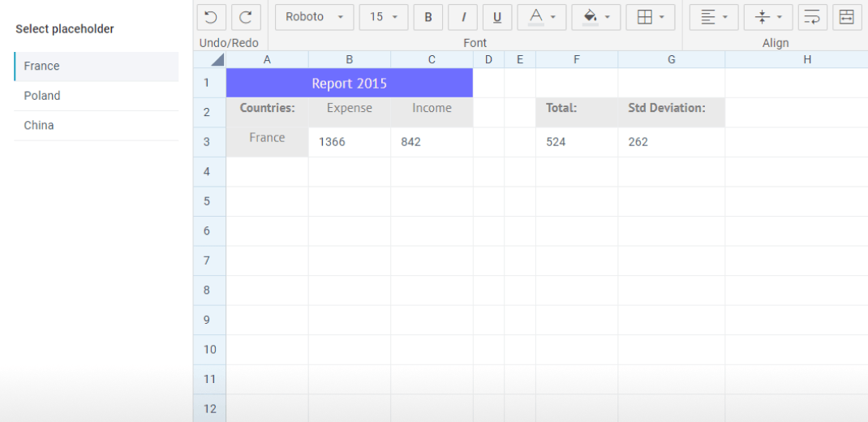Select column A header
Viewport: 868px width, 422px height.
tap(268, 60)
